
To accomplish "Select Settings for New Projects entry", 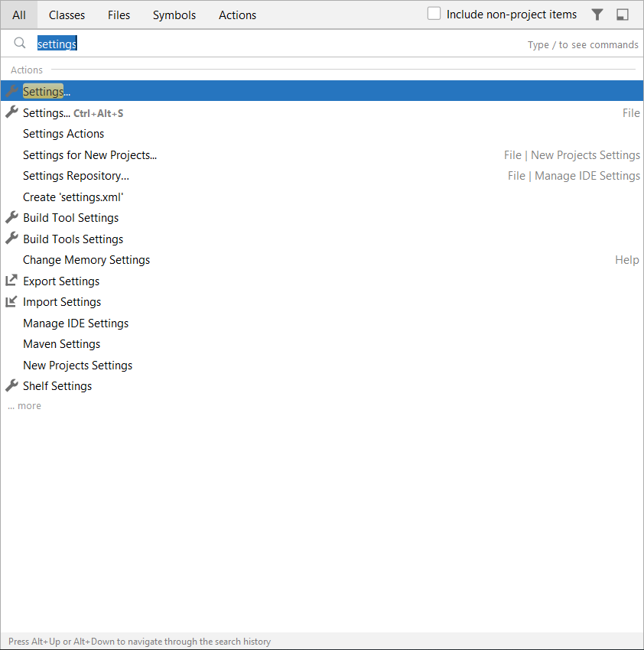I will pos(89,155).
